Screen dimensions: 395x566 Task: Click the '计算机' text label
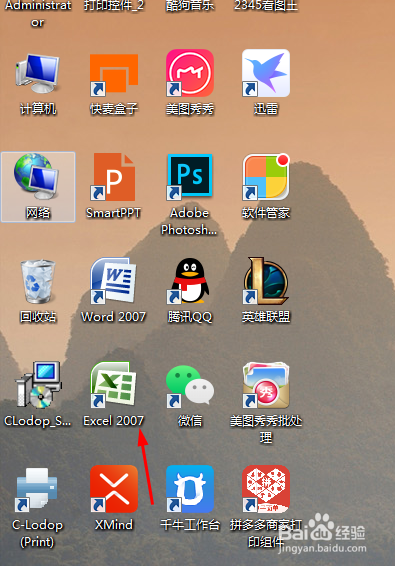(x=38, y=109)
